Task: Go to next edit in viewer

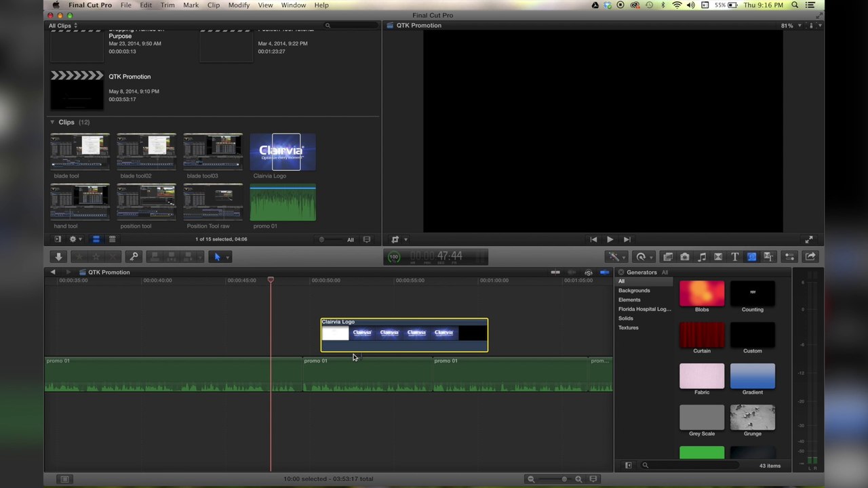Action: click(x=627, y=239)
